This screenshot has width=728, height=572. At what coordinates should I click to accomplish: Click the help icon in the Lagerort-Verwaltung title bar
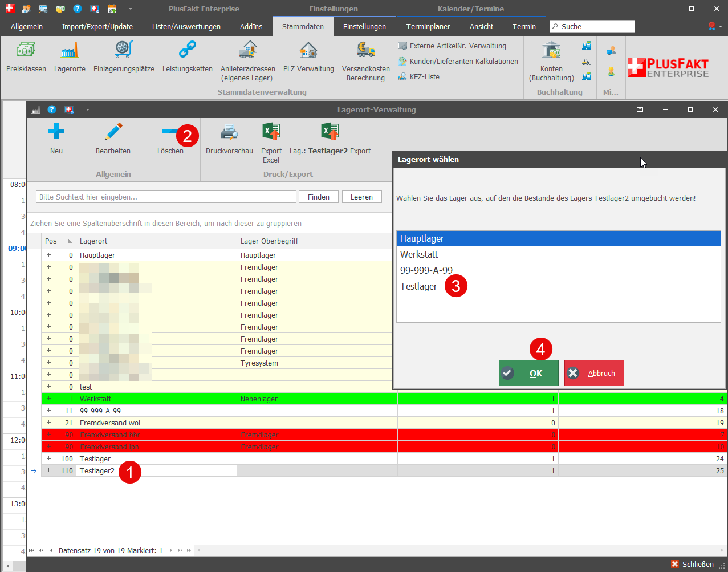51,109
